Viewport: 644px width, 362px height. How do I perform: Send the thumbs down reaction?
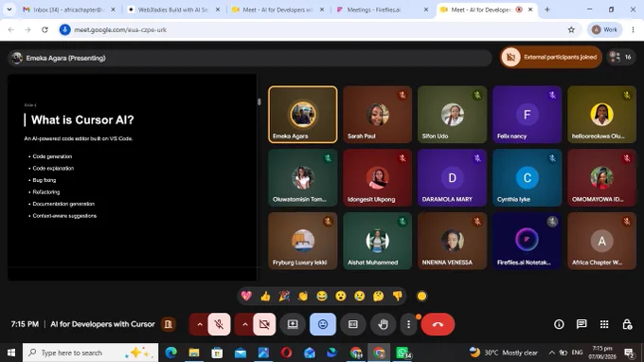click(x=397, y=296)
